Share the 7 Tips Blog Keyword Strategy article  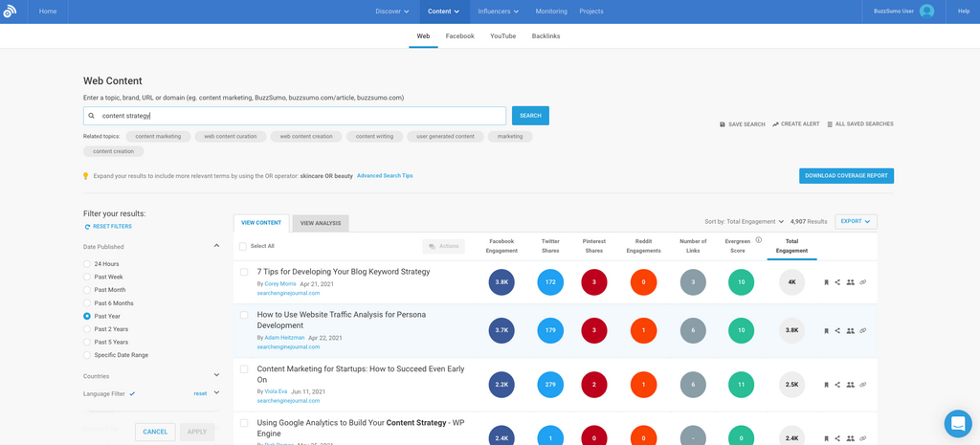click(837, 282)
